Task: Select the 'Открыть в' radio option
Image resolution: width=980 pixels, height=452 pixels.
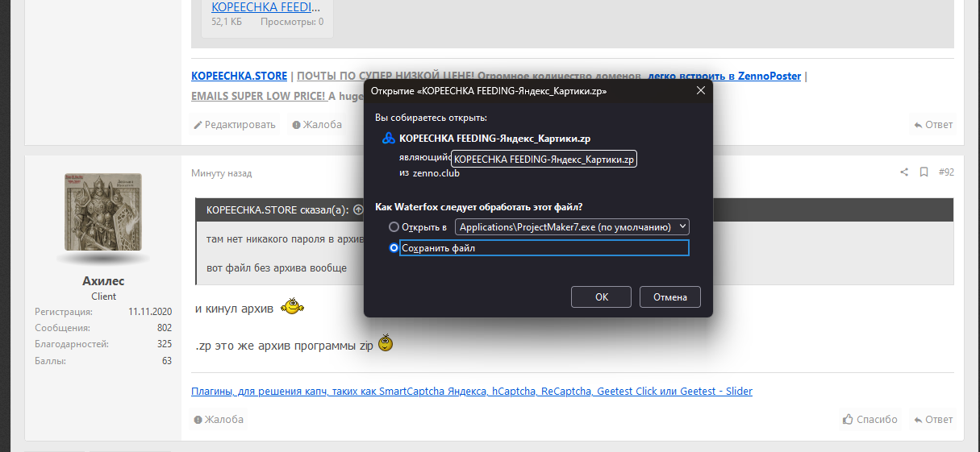Action: [394, 227]
